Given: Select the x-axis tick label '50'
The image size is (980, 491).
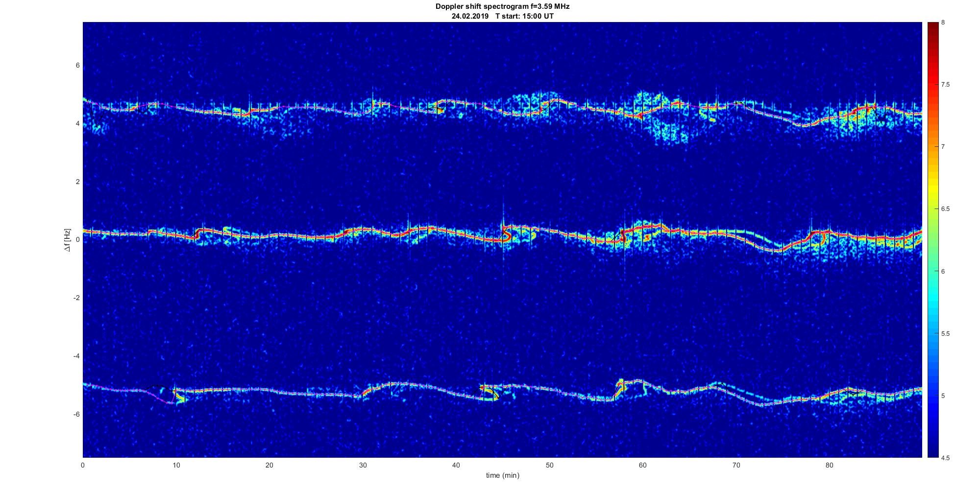Looking at the screenshot, I should pyautogui.click(x=549, y=466).
